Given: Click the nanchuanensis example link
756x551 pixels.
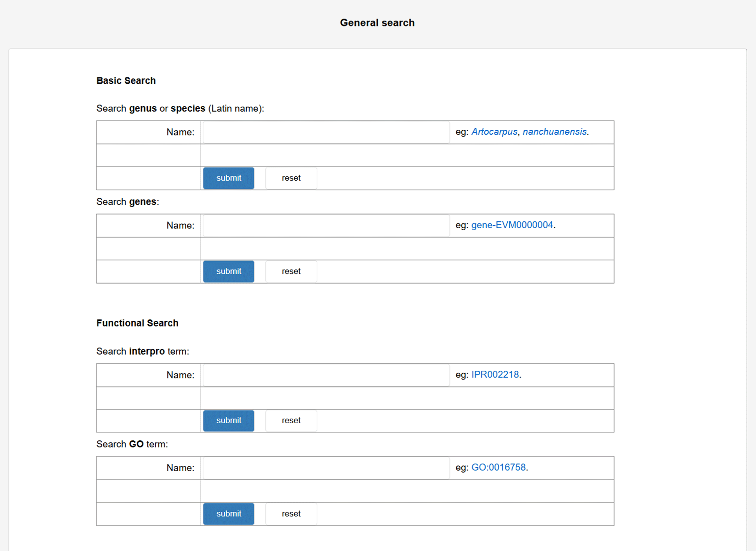Looking at the screenshot, I should 554,132.
